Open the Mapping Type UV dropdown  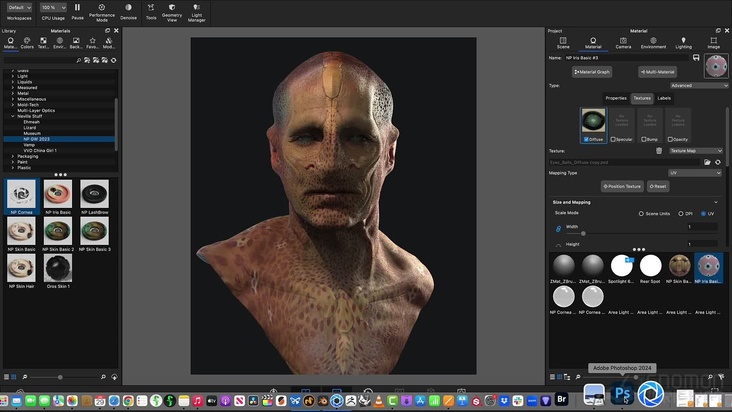coord(695,173)
